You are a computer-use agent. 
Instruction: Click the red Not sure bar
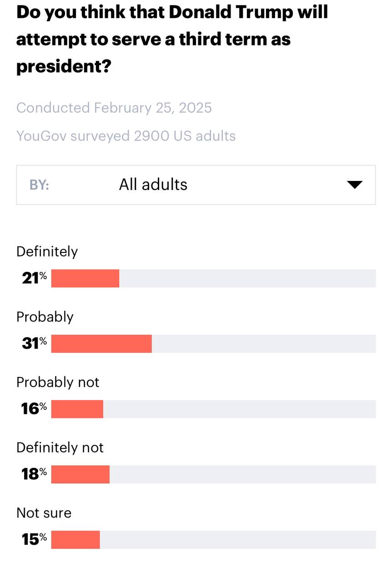75,540
